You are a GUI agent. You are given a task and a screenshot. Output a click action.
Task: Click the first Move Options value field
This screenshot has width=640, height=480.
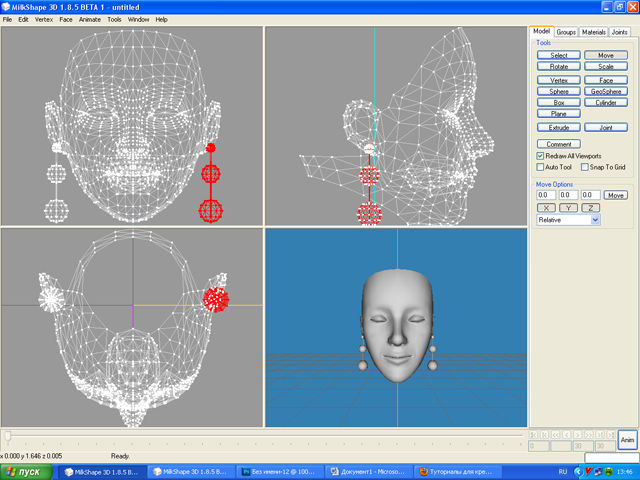546,195
